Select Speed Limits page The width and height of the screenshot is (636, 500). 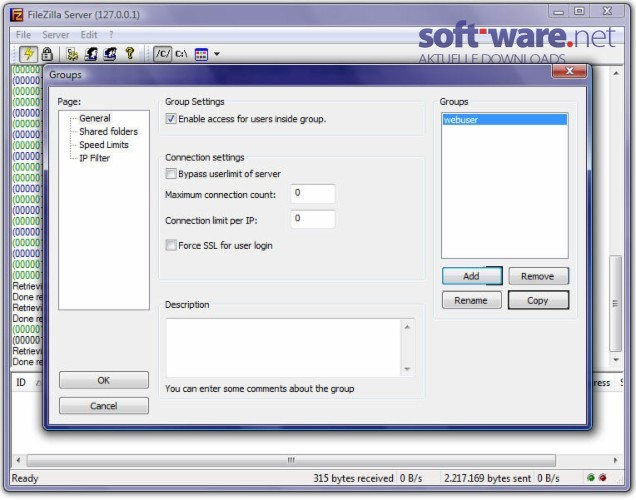click(x=104, y=145)
